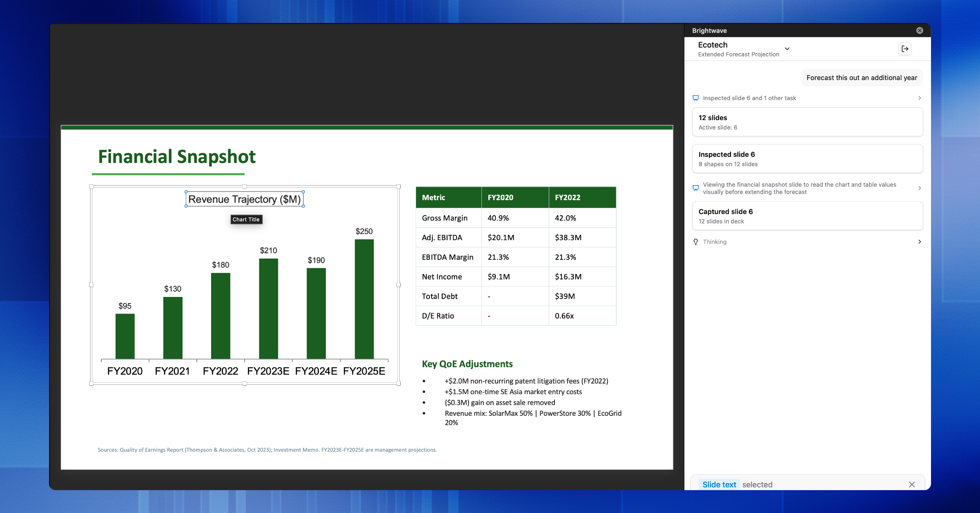This screenshot has height=513, width=980.
Task: Select the FY2020 revenue bar
Action: [x=125, y=337]
